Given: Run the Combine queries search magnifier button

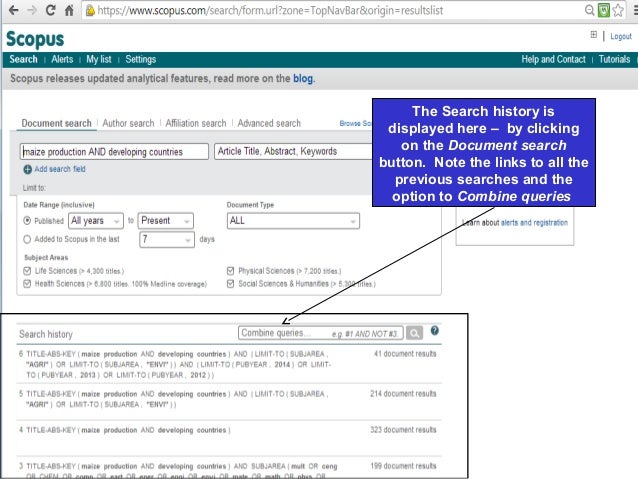Looking at the screenshot, I should 414,333.
